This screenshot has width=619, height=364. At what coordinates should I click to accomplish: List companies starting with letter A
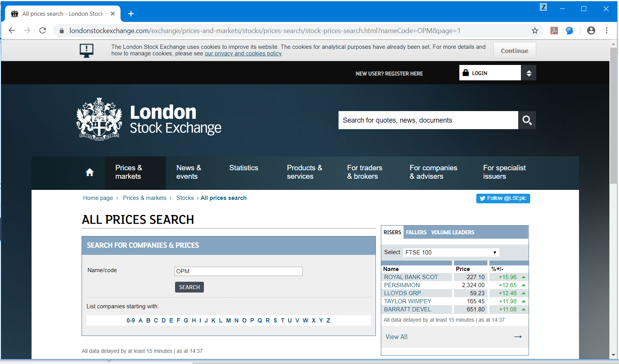click(140, 321)
